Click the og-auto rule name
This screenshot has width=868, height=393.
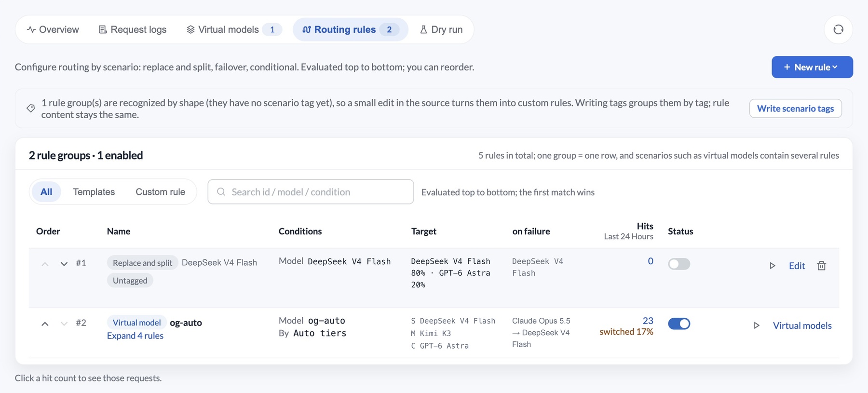tap(186, 323)
